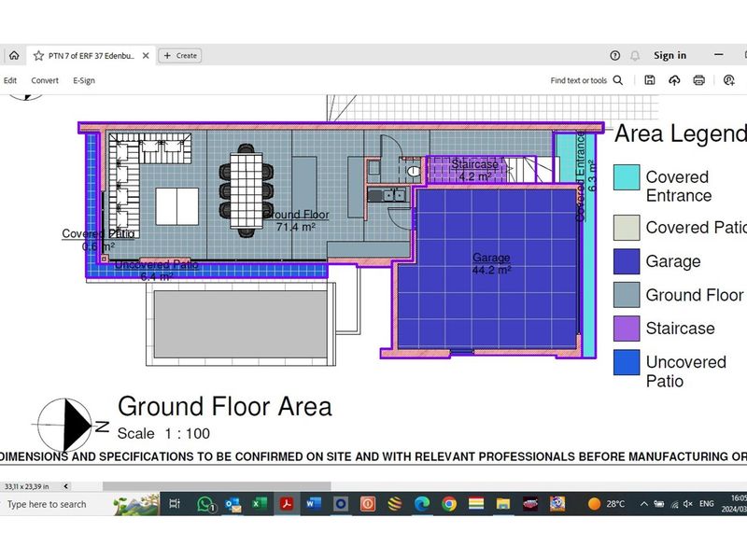Open Excel from the taskbar

(x=259, y=504)
